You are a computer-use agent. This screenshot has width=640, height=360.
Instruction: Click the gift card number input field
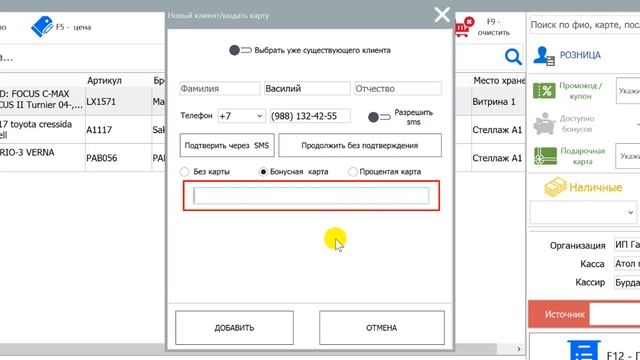628,156
